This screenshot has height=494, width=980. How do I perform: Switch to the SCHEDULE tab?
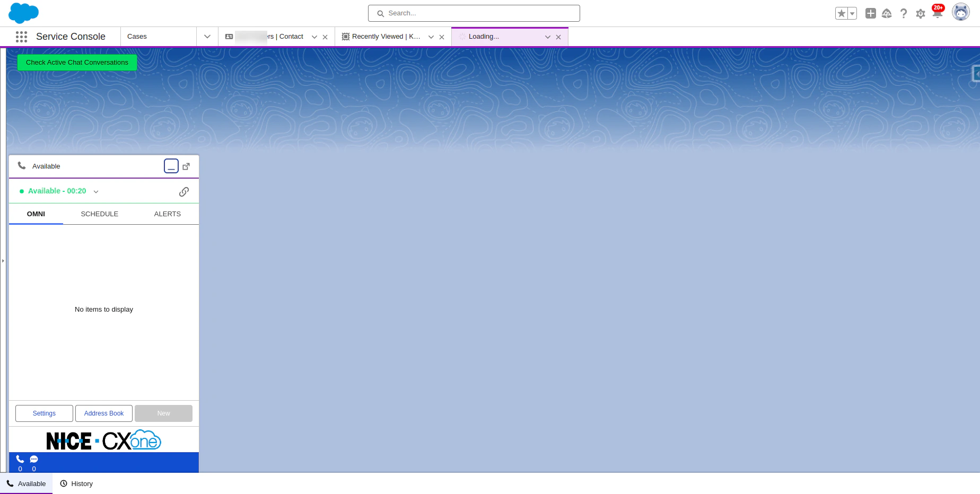click(100, 214)
